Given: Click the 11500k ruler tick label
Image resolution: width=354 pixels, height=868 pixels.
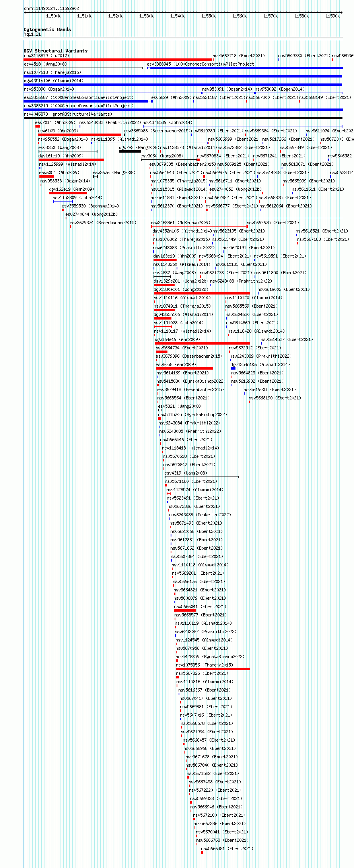Looking at the screenshot, I should (53, 16).
